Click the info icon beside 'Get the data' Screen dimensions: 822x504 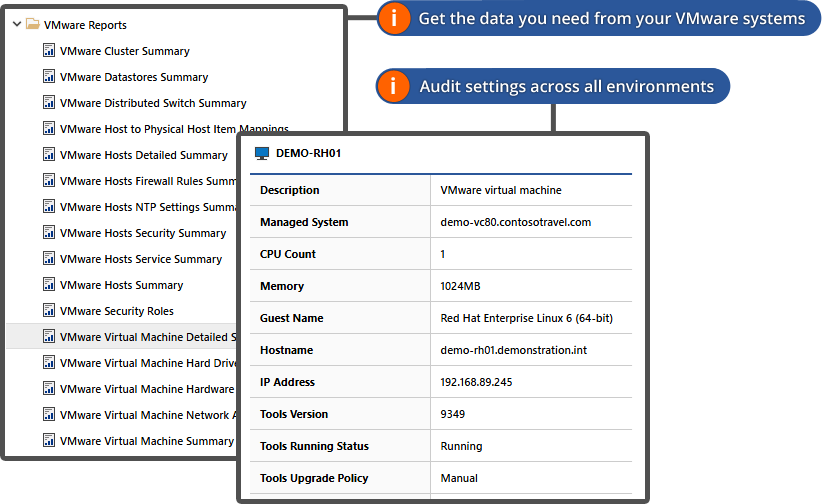coord(394,18)
